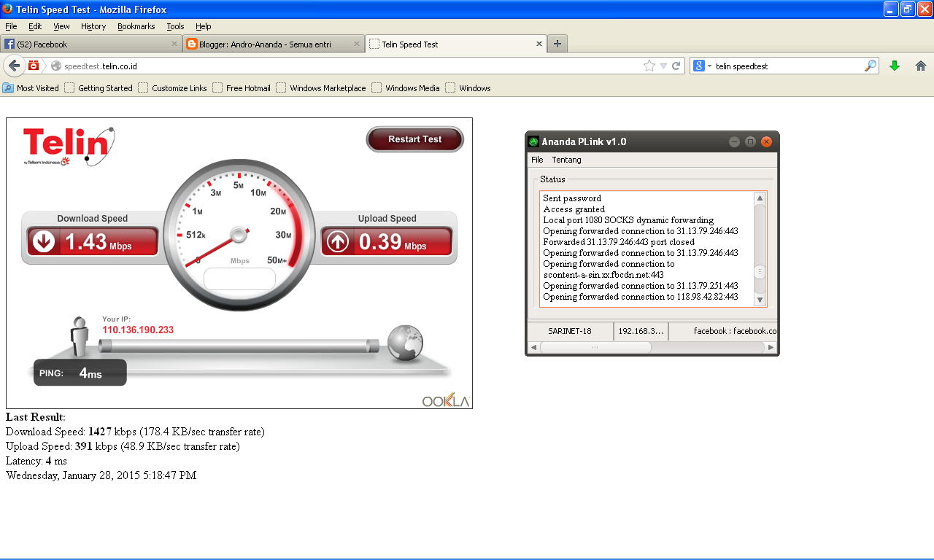Reload the page with the refresh icon
Viewport: 934px width, 560px height.
point(676,66)
